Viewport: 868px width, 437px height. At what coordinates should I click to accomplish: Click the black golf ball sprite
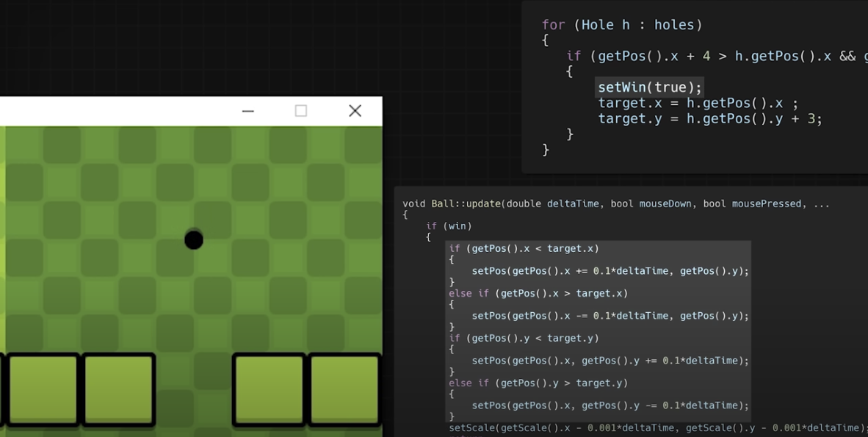(x=193, y=239)
